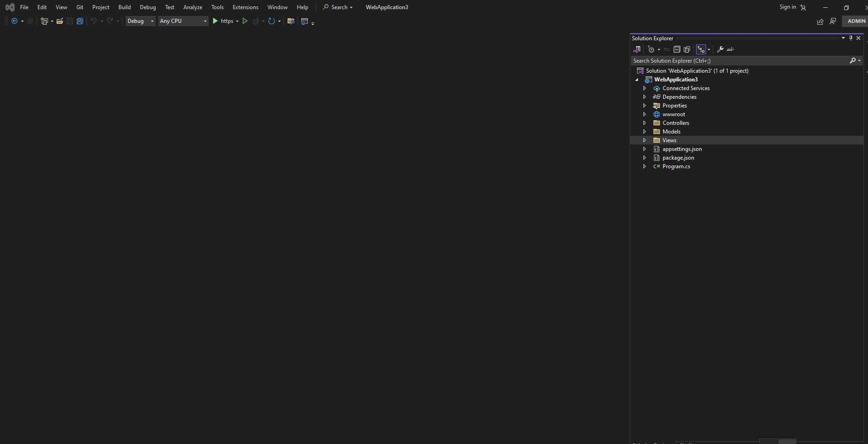This screenshot has width=868, height=444.
Task: Toggle the solution/folder view switch icon
Action: coord(637,49)
